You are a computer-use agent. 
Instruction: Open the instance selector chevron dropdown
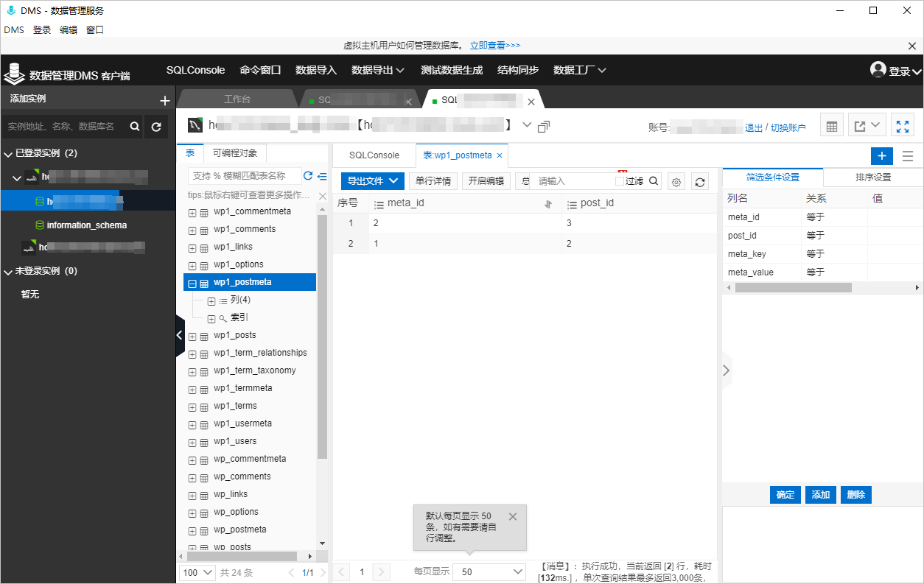pos(527,124)
